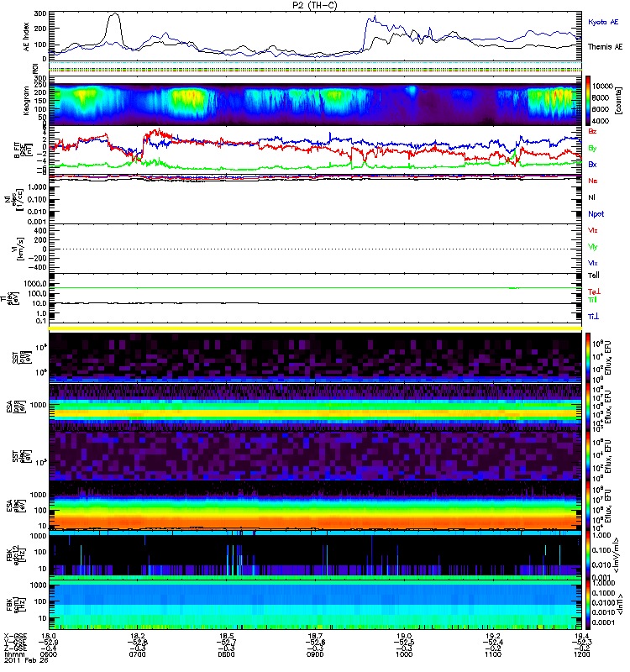Click the "FBK scm1 [Hz]" y-axis label

click(x=17, y=604)
